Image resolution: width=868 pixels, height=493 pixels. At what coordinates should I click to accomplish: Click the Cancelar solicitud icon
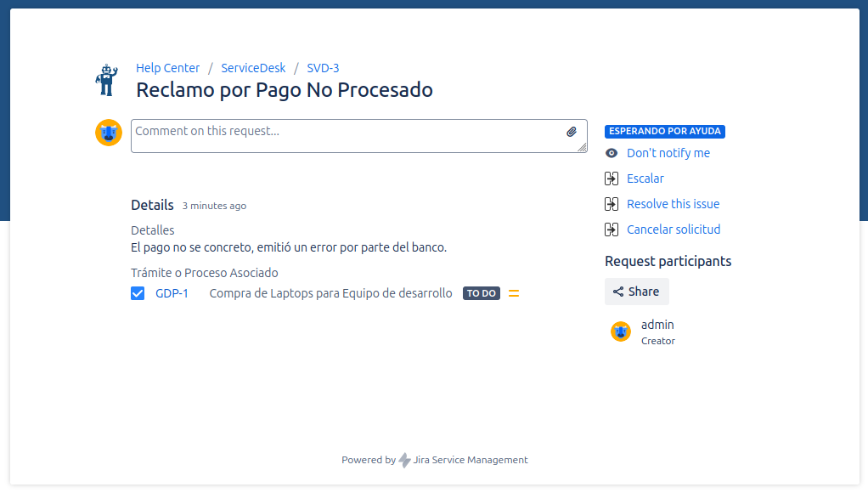pos(611,229)
